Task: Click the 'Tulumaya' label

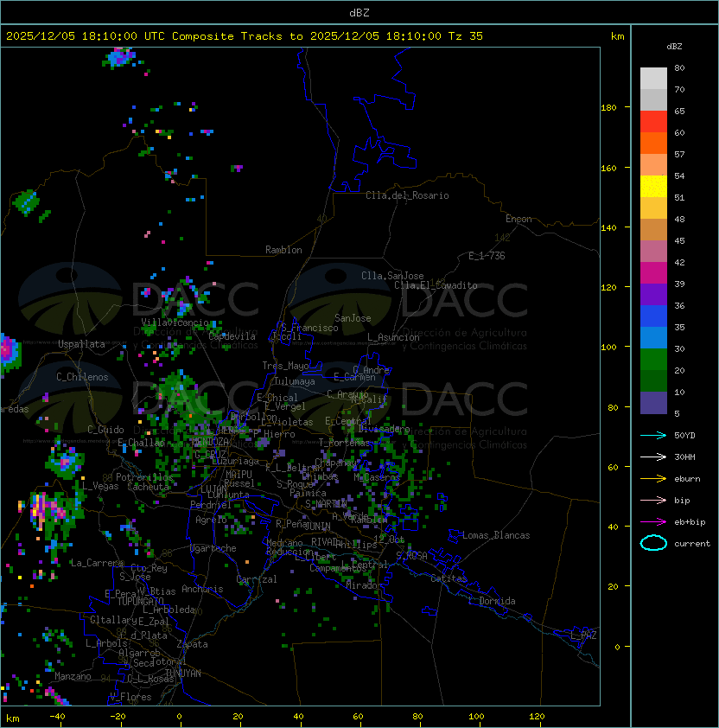Action: pos(295,381)
